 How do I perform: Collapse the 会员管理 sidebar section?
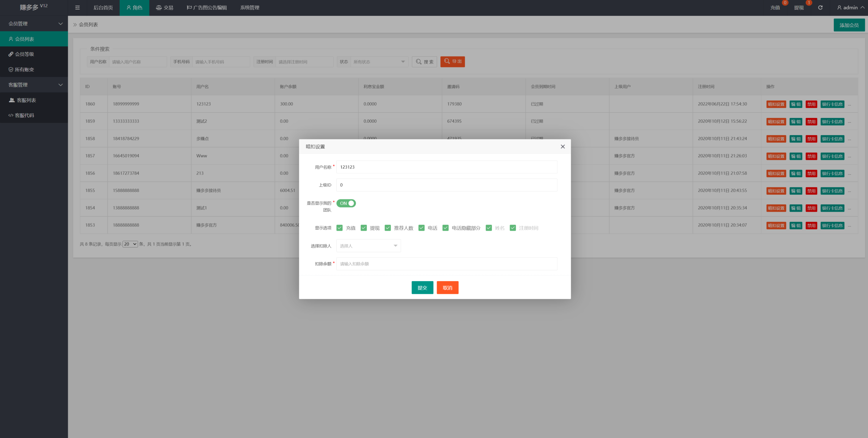[34, 24]
